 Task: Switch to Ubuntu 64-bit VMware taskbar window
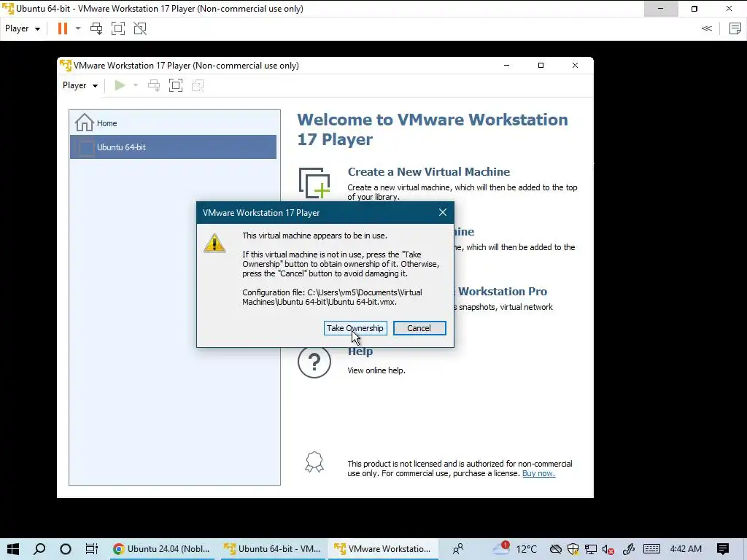pos(273,549)
